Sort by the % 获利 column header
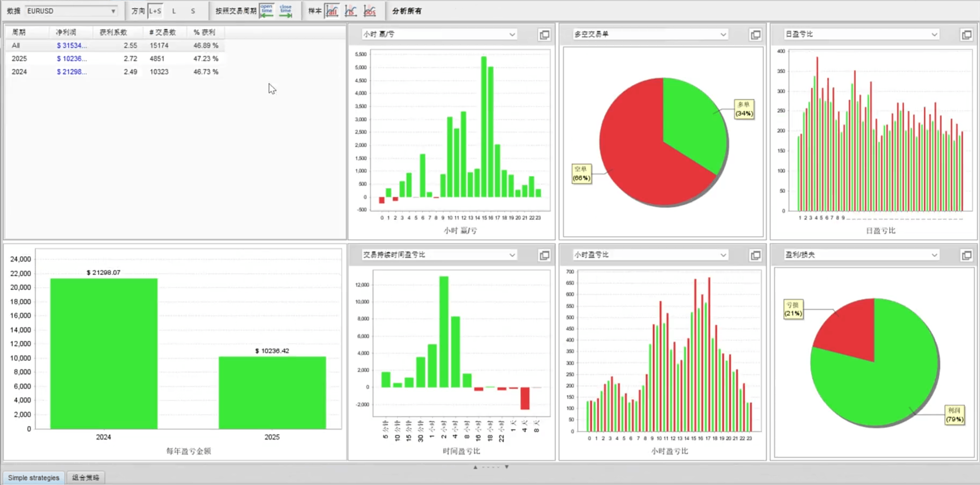The height and width of the screenshot is (485, 980). [x=206, y=32]
